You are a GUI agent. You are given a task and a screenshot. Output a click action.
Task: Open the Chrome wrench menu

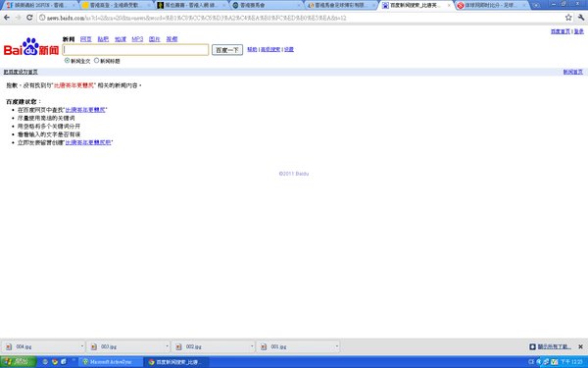581,18
